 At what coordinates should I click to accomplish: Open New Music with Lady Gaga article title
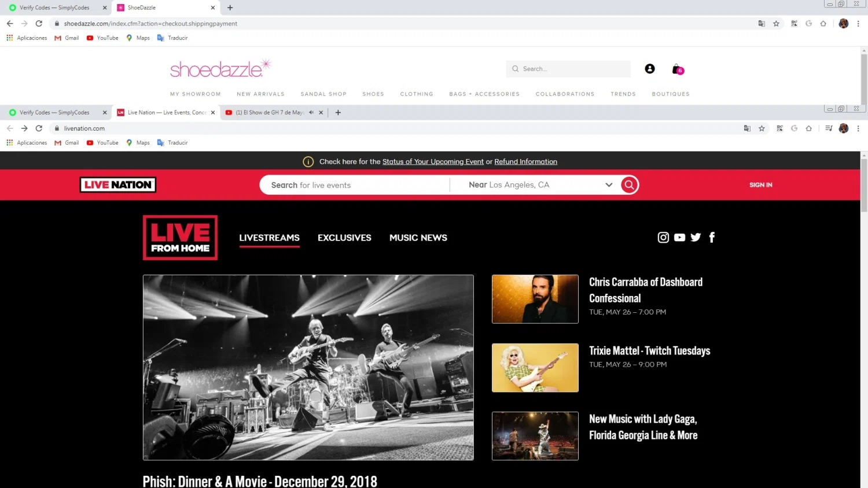tap(643, 427)
